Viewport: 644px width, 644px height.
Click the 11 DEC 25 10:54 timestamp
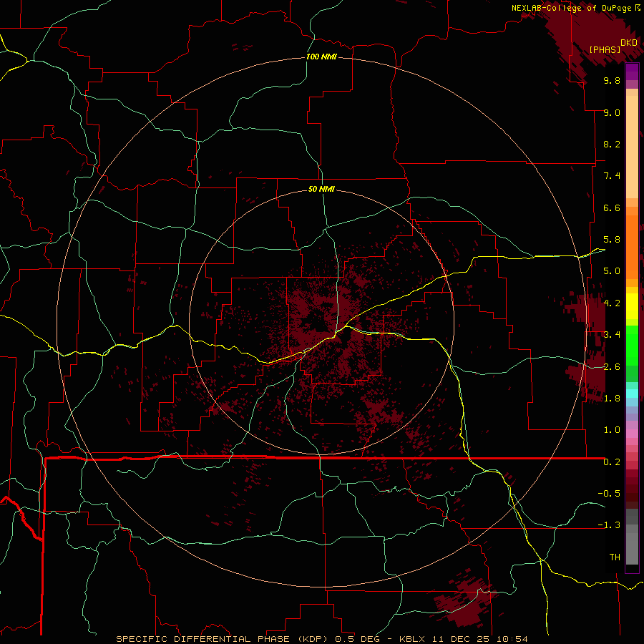[479, 639]
